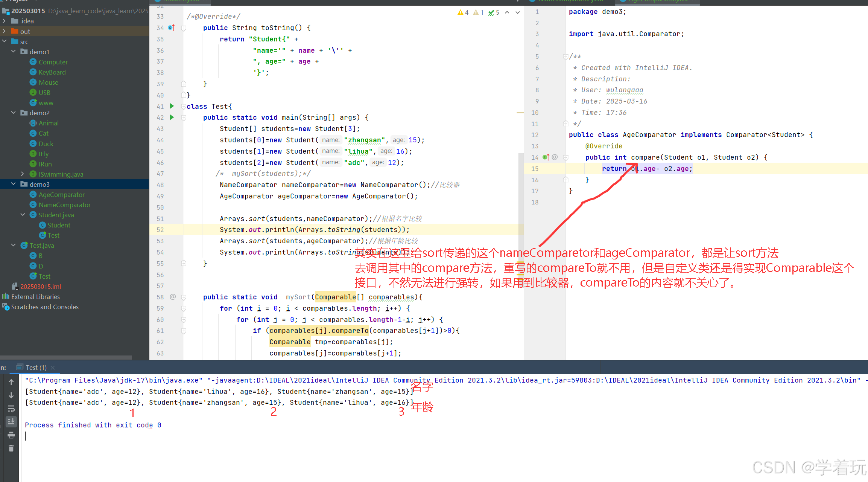Click up arrow in Run console toolbar
Screen dimensions: 868x482
(x=11, y=382)
